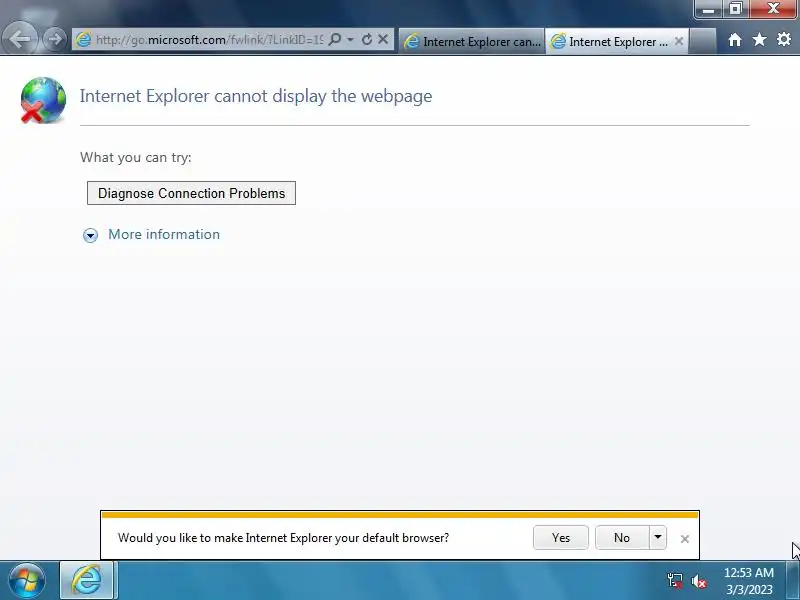Click the More information link text
800x600 pixels.
coord(164,234)
